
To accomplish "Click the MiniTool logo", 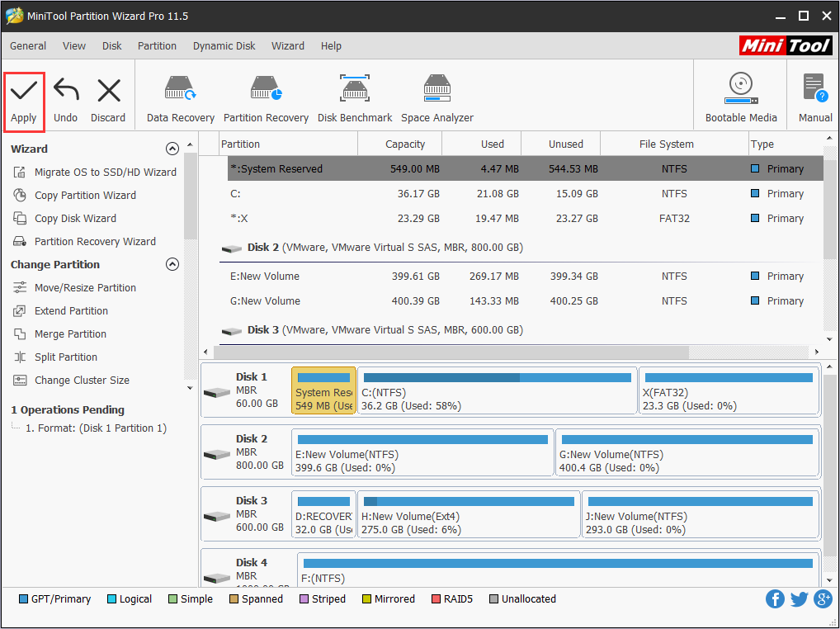I will (786, 46).
